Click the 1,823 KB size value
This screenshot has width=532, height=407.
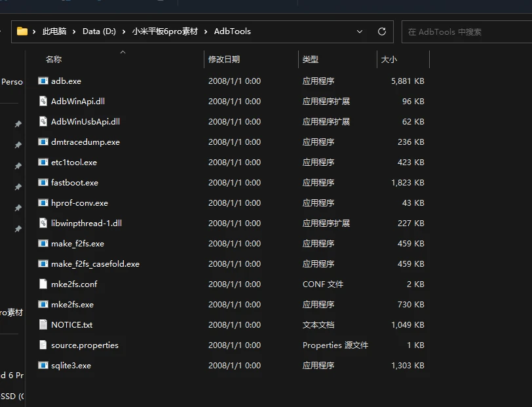coord(408,183)
